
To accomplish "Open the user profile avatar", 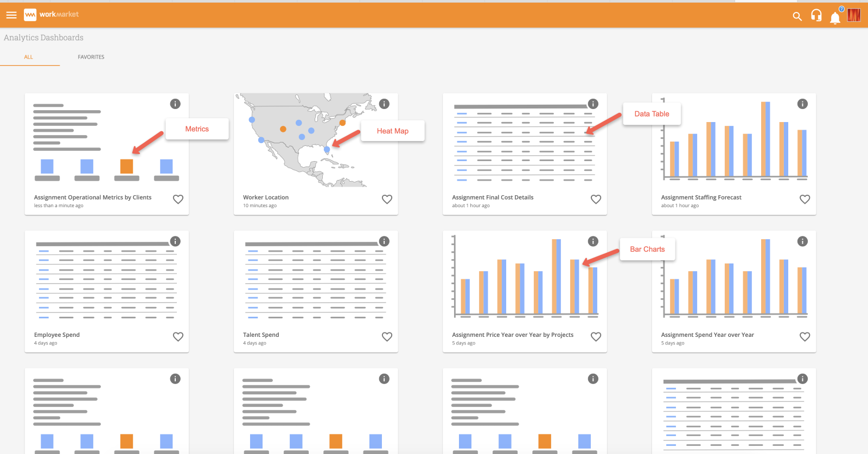I will [854, 15].
